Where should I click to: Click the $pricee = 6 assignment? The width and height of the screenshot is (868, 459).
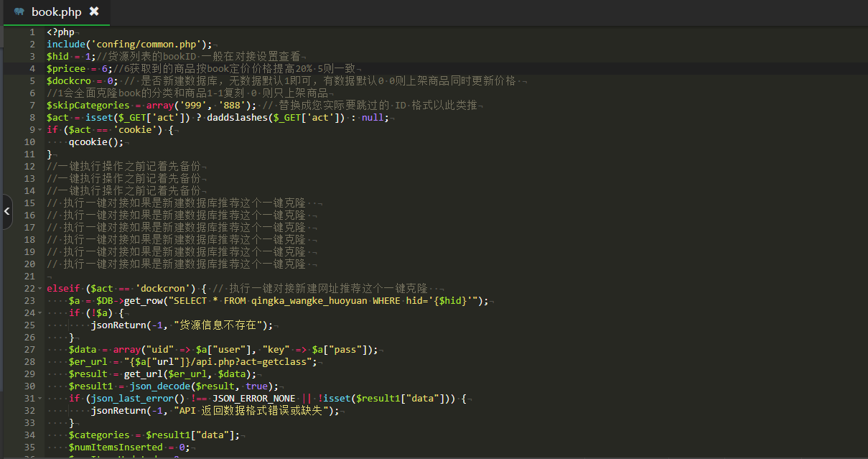pyautogui.click(x=80, y=68)
